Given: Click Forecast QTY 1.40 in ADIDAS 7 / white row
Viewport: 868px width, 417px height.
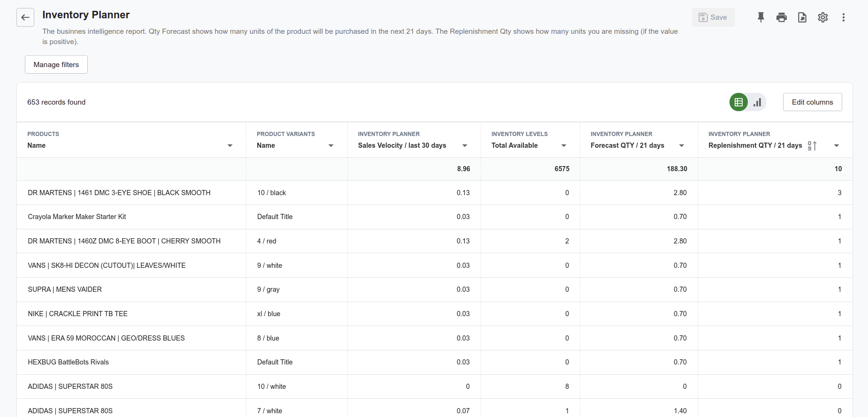Looking at the screenshot, I should point(680,411).
